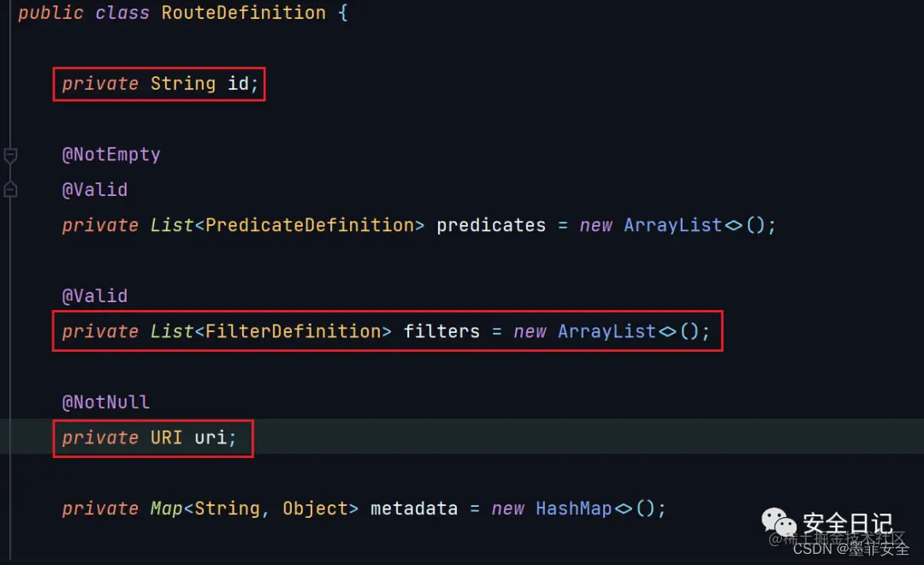Screen dimensions: 924x565
Task: Click the Map type in the metadata declaration
Action: [x=166, y=508]
